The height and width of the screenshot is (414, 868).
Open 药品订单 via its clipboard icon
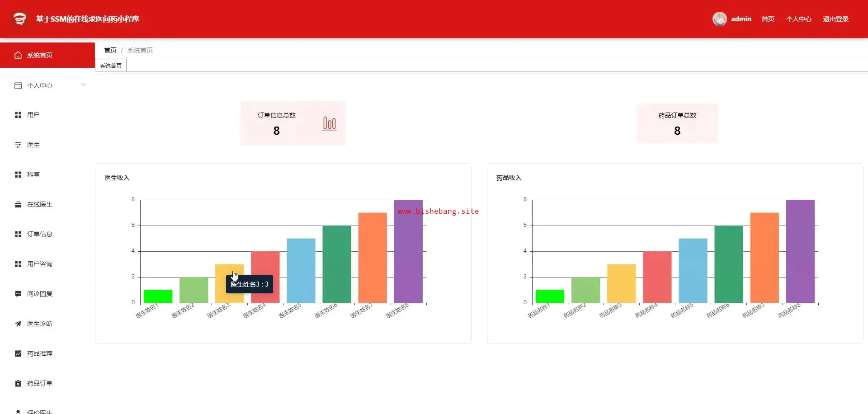click(18, 383)
